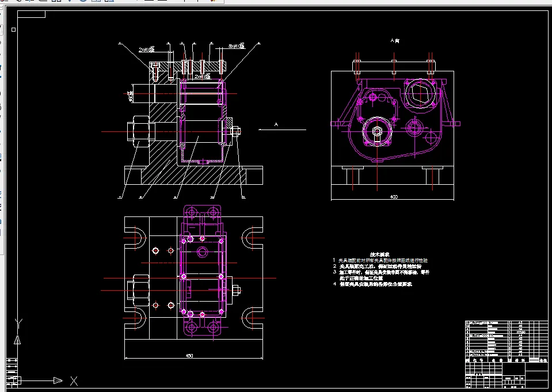
Task: Select the large hex nut in the front section view
Action: point(141,131)
